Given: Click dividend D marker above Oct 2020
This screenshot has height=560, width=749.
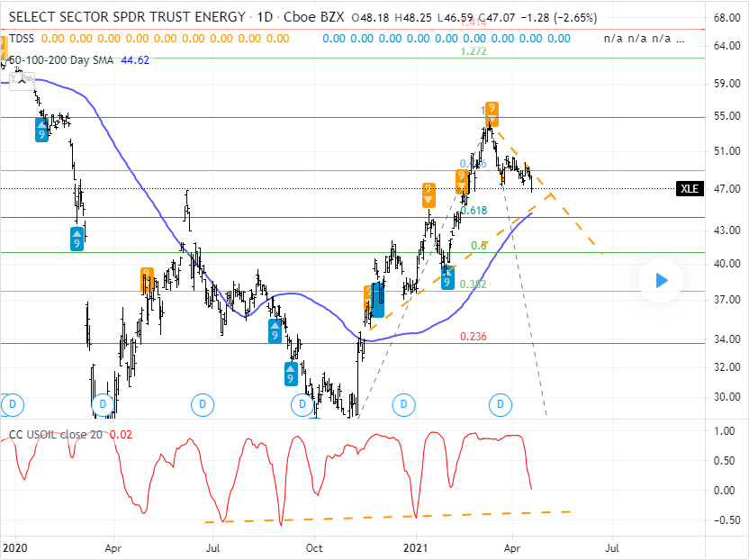Looking at the screenshot, I should 302,405.
